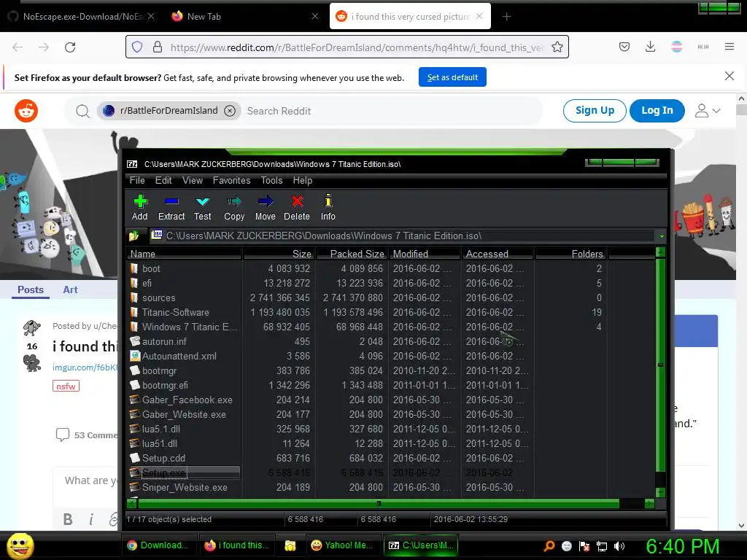This screenshot has height=560, width=747.
Task: Click the Log In button
Action: click(657, 111)
